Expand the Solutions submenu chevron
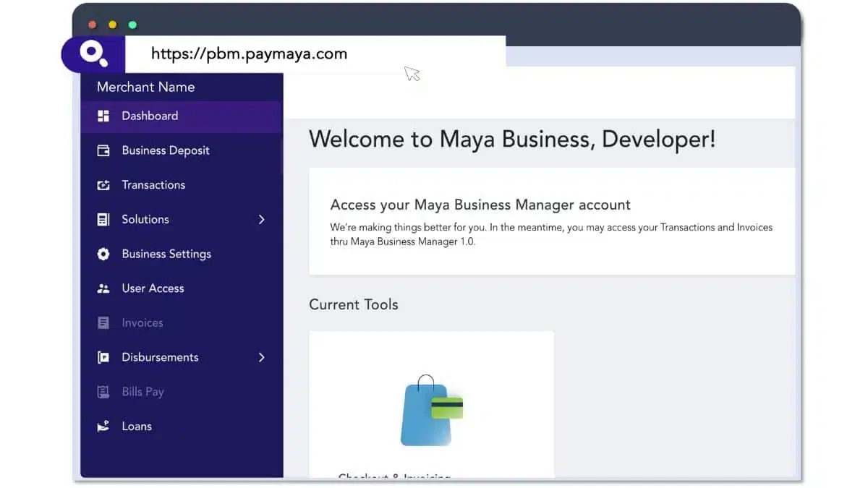The image size is (868, 488). [x=262, y=219]
